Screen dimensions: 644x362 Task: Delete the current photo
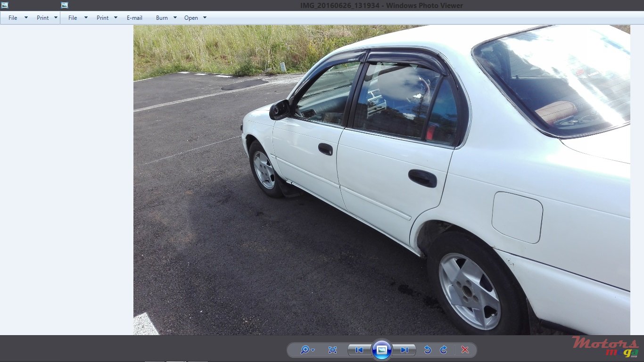pos(465,350)
